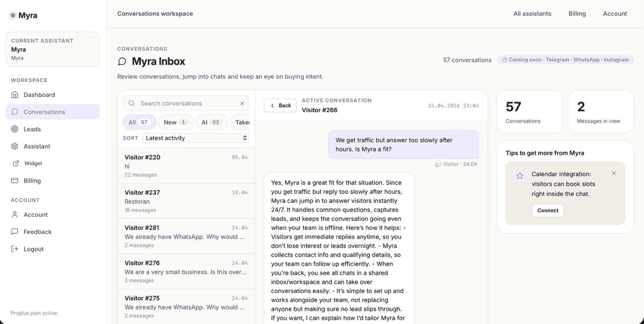The height and width of the screenshot is (324, 644).
Task: Click the search magnifier icon
Action: [131, 103]
